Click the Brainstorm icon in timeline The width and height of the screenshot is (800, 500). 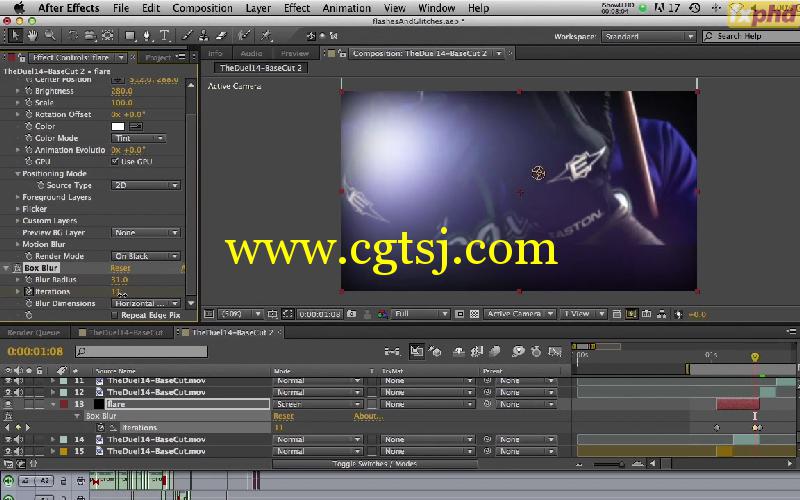pyautogui.click(x=518, y=352)
